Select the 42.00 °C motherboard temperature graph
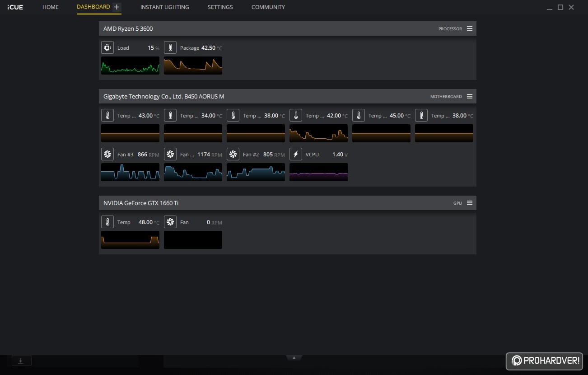Image resolution: width=588 pixels, height=375 pixels. (318, 133)
